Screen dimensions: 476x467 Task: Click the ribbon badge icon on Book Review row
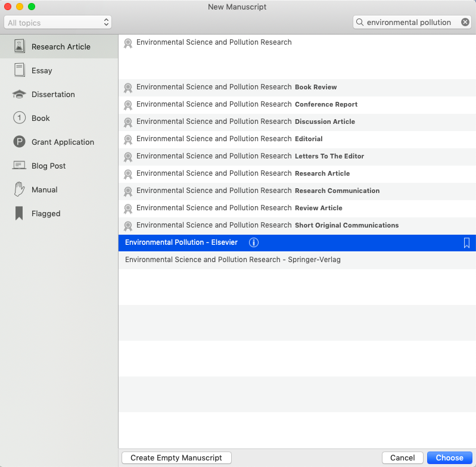tap(128, 88)
